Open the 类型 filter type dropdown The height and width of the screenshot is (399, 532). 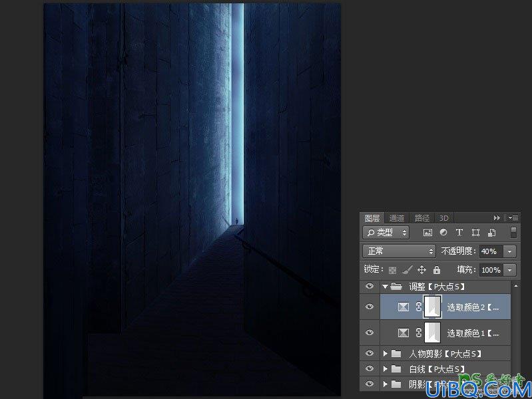pos(386,233)
